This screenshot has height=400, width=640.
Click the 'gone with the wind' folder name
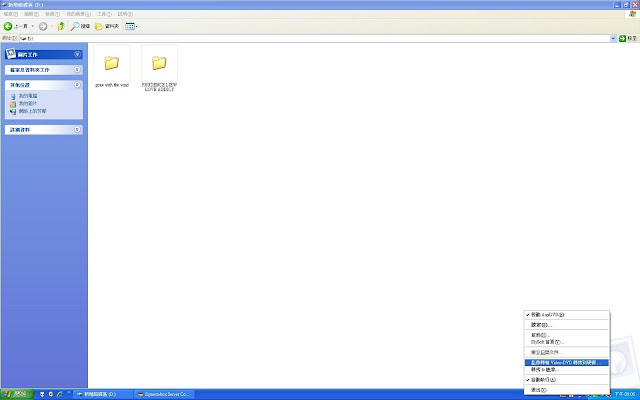coord(112,85)
